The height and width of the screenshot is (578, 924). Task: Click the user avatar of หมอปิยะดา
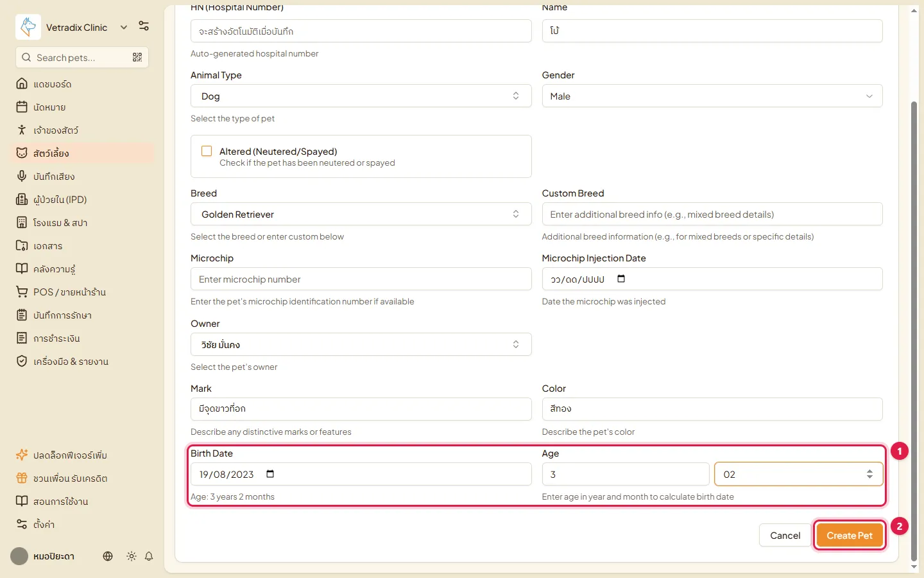click(x=19, y=556)
